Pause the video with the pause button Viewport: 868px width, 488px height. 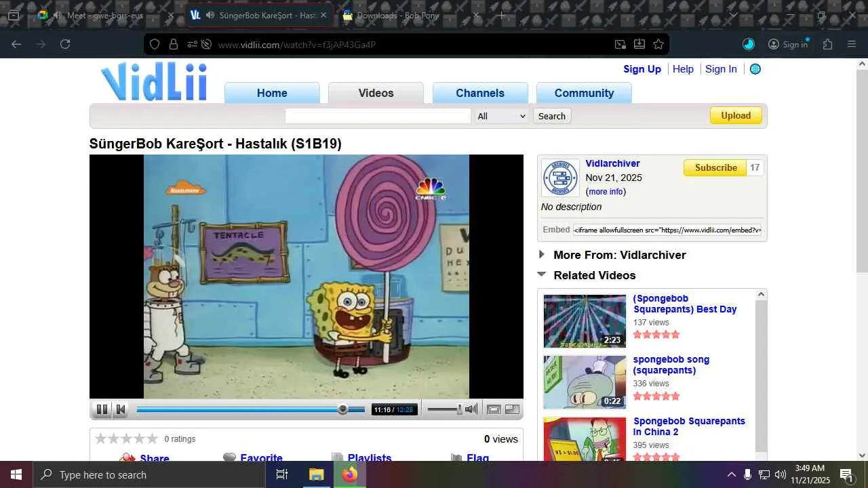(102, 409)
